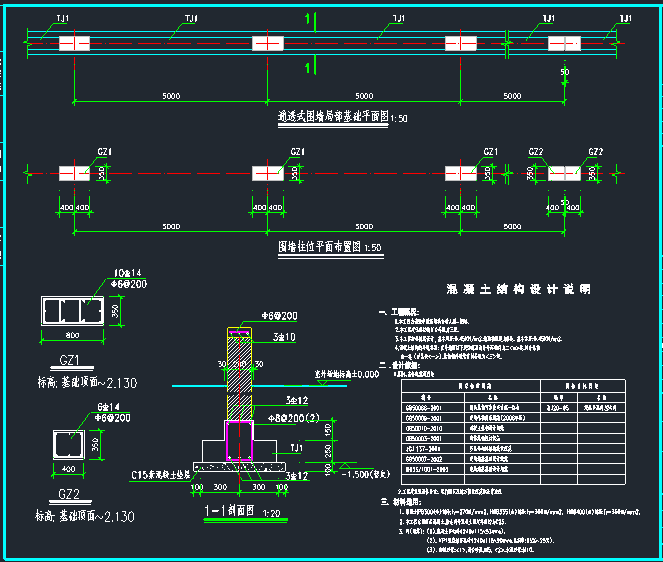This screenshot has width=663, height=562.
Task: Select the 150 vertical dimension
Action: (328, 430)
